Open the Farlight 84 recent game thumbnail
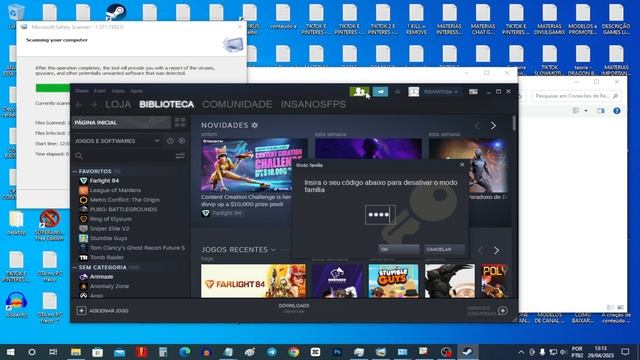This screenshot has width=640, height=360. (x=253, y=281)
